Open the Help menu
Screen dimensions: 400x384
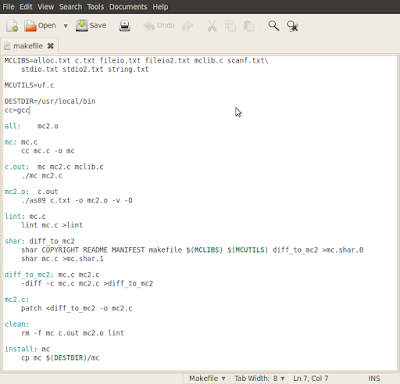160,7
